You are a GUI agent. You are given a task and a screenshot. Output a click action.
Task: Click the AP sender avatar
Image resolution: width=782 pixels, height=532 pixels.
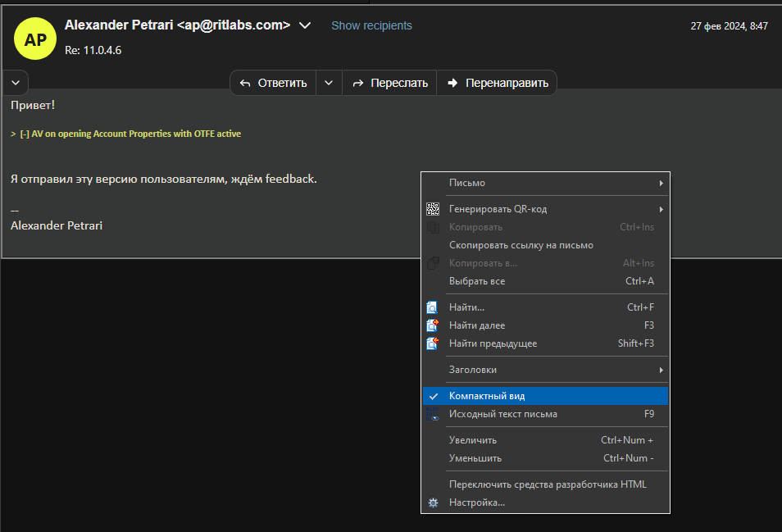click(x=35, y=39)
